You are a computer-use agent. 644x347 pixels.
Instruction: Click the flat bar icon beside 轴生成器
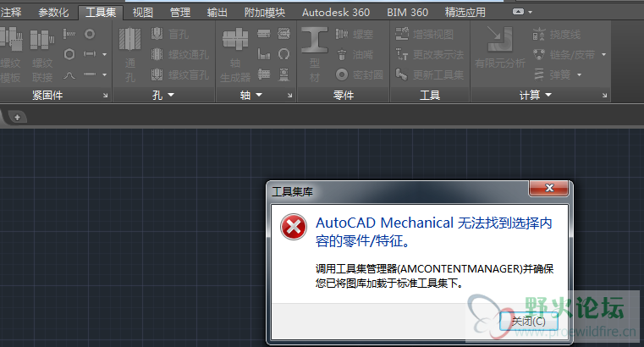(x=264, y=34)
